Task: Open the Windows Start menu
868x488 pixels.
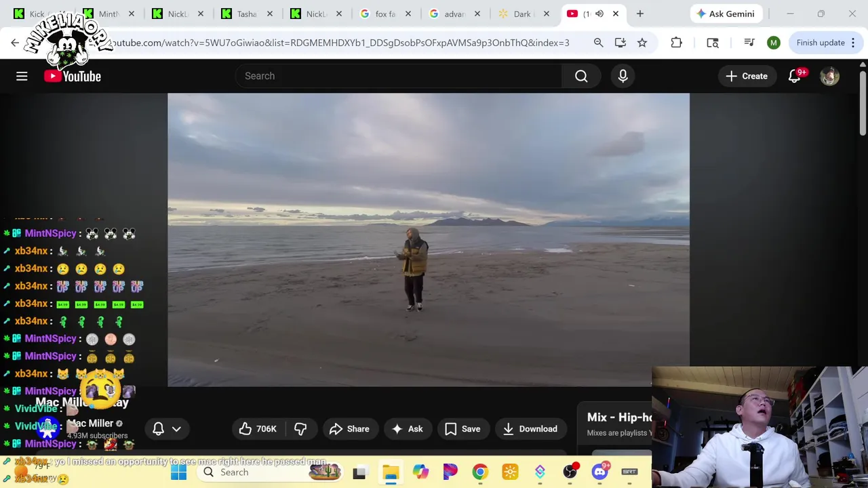Action: (178, 472)
